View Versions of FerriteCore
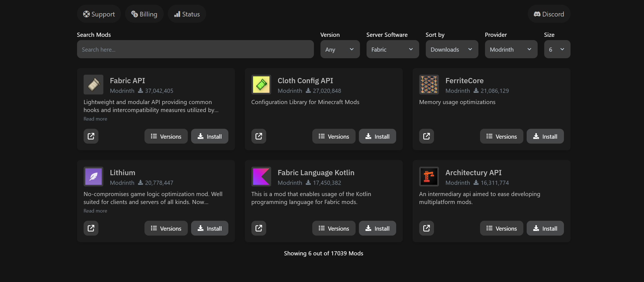Screen dimensions: 644x282 [x=502, y=136]
